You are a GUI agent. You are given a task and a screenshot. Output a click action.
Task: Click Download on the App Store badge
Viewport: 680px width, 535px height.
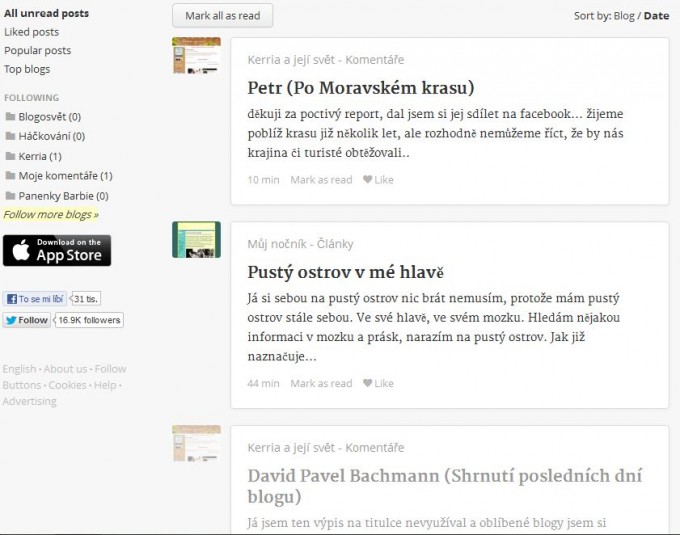57,251
